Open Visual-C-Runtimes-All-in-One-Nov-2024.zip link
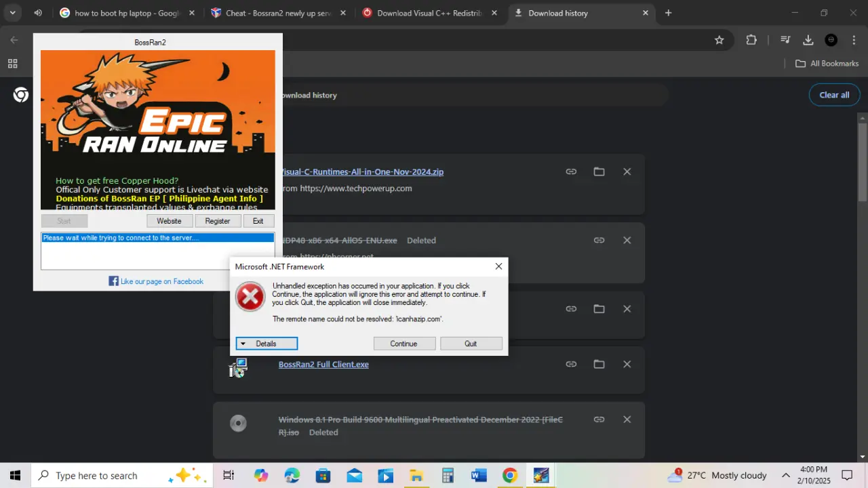868x488 pixels. point(363,171)
